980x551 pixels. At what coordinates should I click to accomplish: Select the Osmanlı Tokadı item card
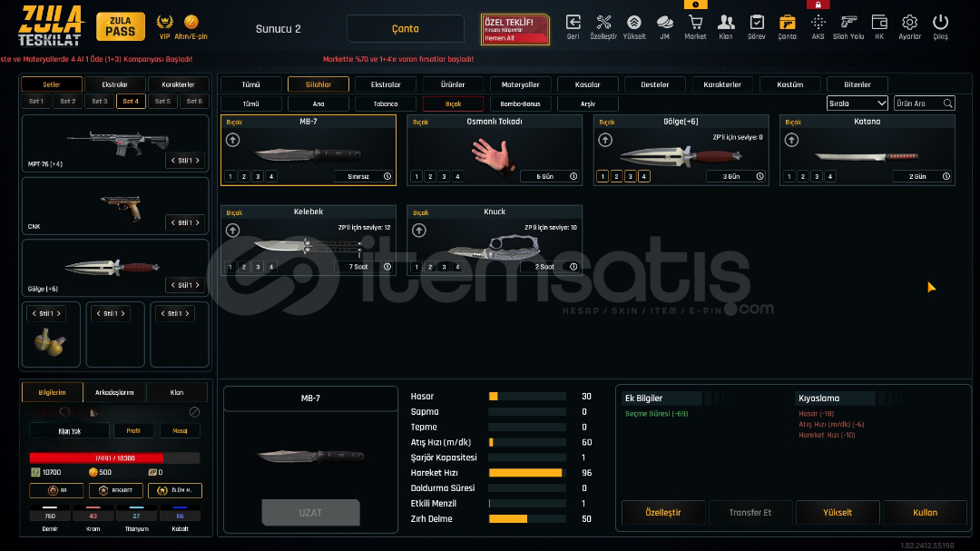tap(495, 150)
